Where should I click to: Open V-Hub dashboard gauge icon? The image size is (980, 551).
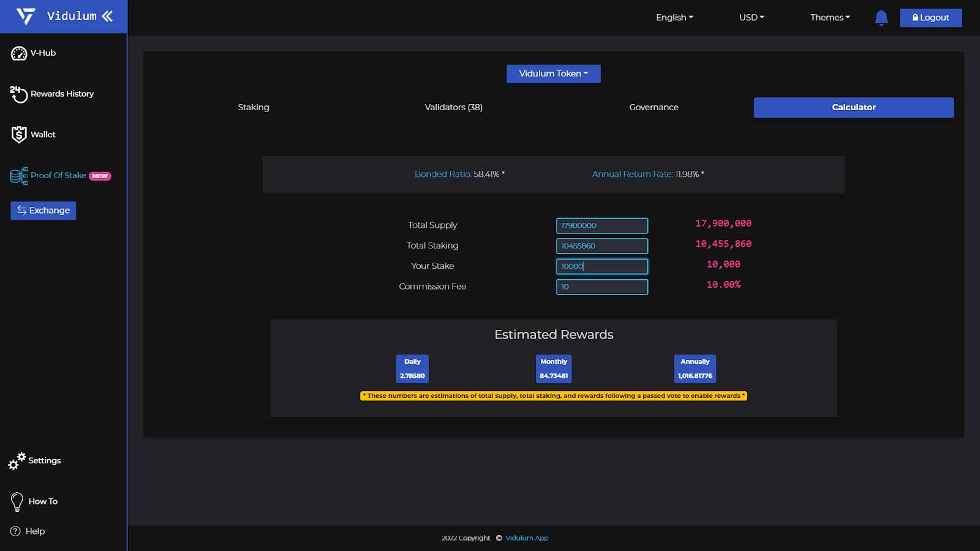[x=19, y=53]
